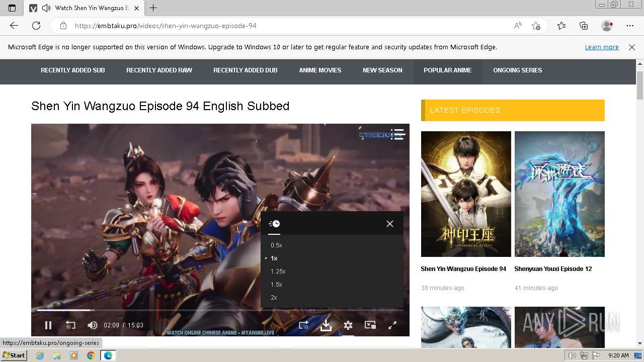Skip forward 10 seconds

coord(303,325)
